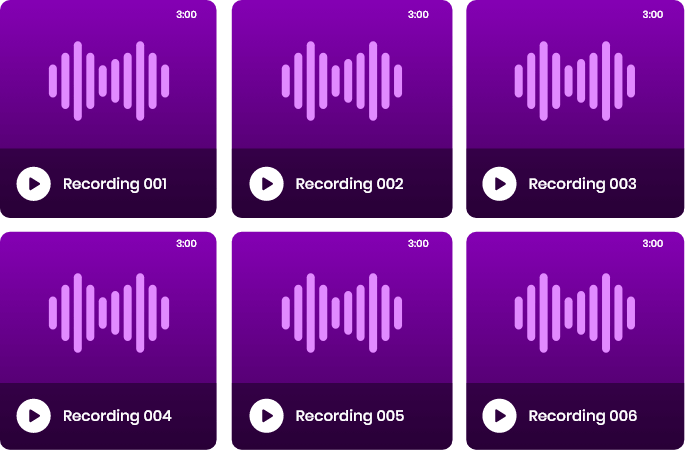Click the 3:00 duration on Recording 001

point(186,15)
